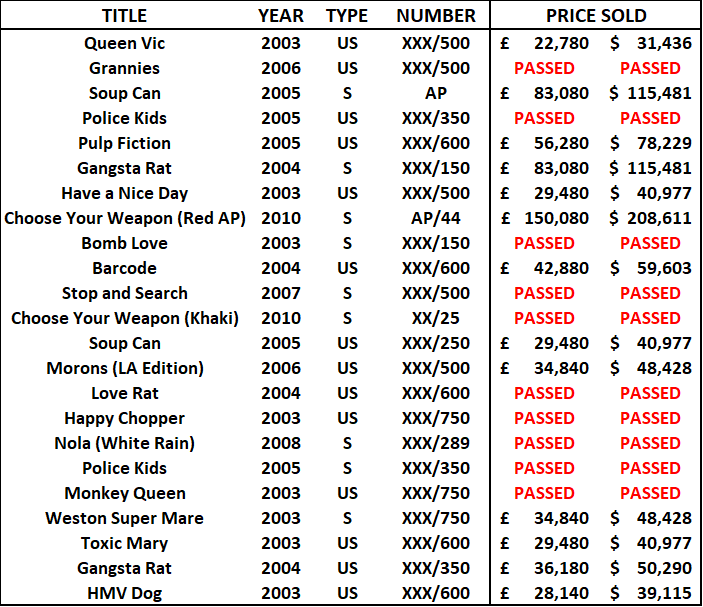The width and height of the screenshot is (703, 607).
Task: Click the Grannies title cell
Action: pos(124,68)
